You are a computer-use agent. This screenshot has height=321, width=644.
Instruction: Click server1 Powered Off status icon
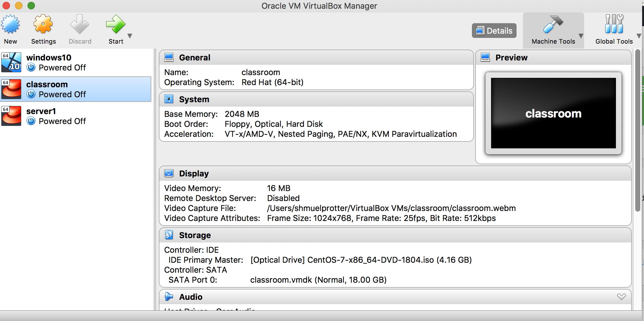pos(31,121)
